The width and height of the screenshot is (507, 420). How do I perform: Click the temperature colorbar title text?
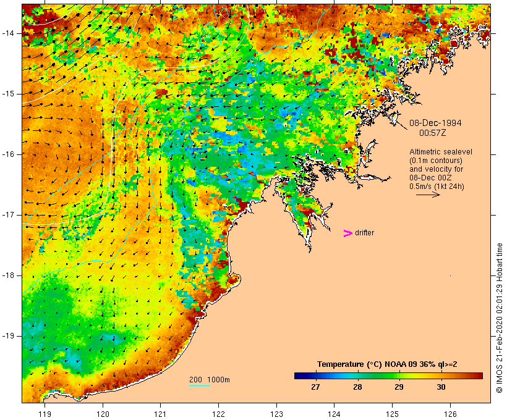[387, 364]
